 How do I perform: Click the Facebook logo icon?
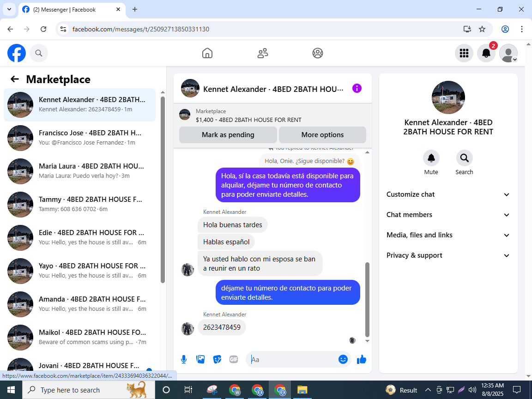pos(17,53)
